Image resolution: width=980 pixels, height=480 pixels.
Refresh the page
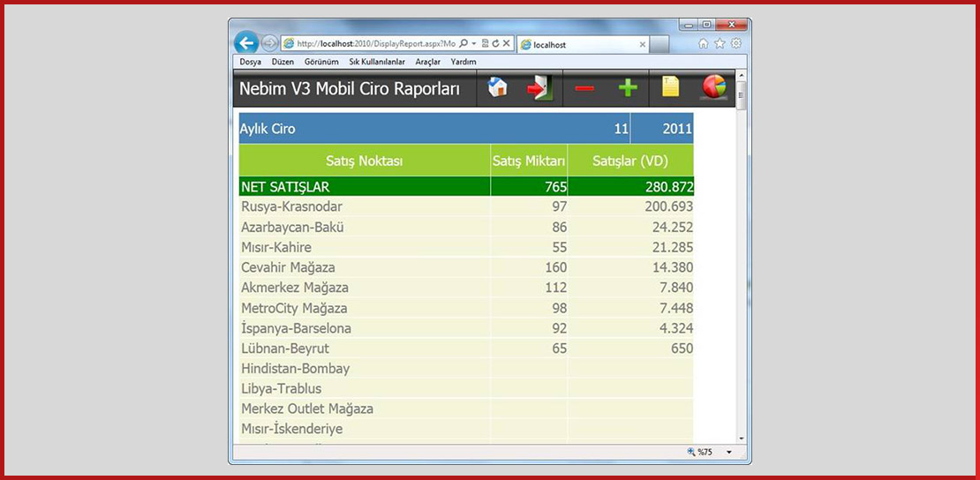pyautogui.click(x=495, y=43)
